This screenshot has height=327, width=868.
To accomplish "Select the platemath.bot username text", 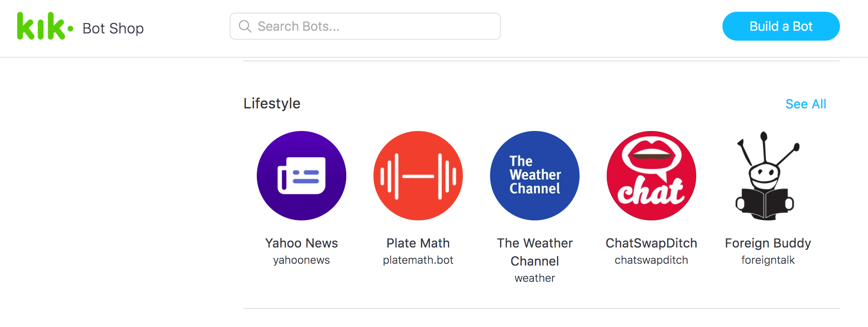I will pos(418,260).
